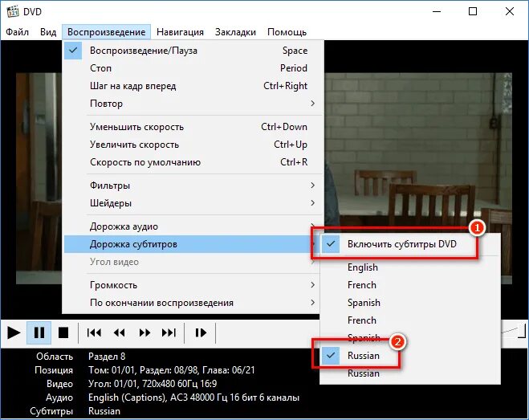The image size is (529, 420).
Task: Open the Навигация menu
Action: tap(180, 32)
